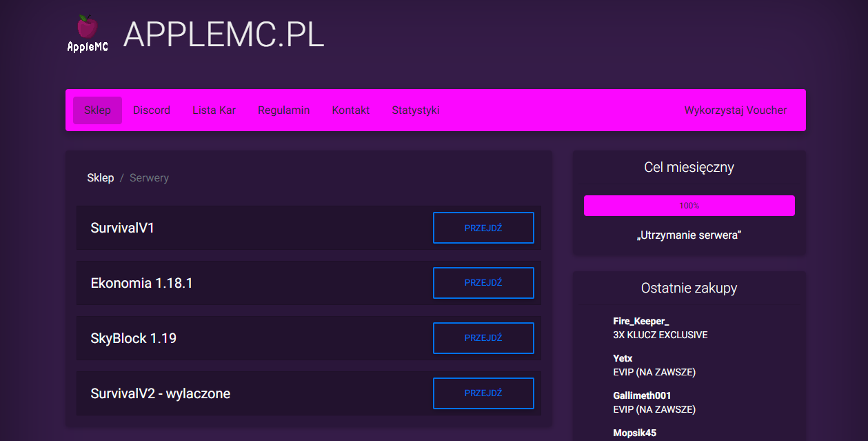Go to Lista Kar page

(x=214, y=110)
